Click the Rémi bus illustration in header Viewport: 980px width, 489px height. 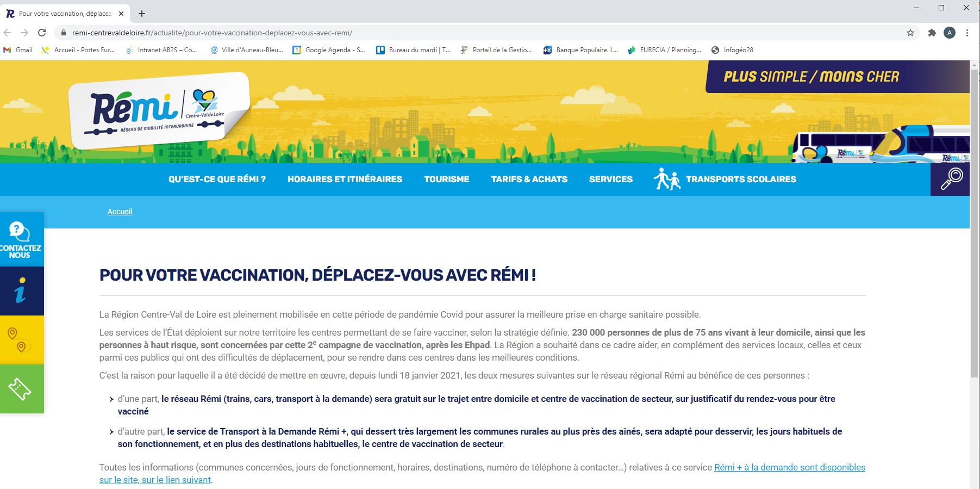[881, 144]
